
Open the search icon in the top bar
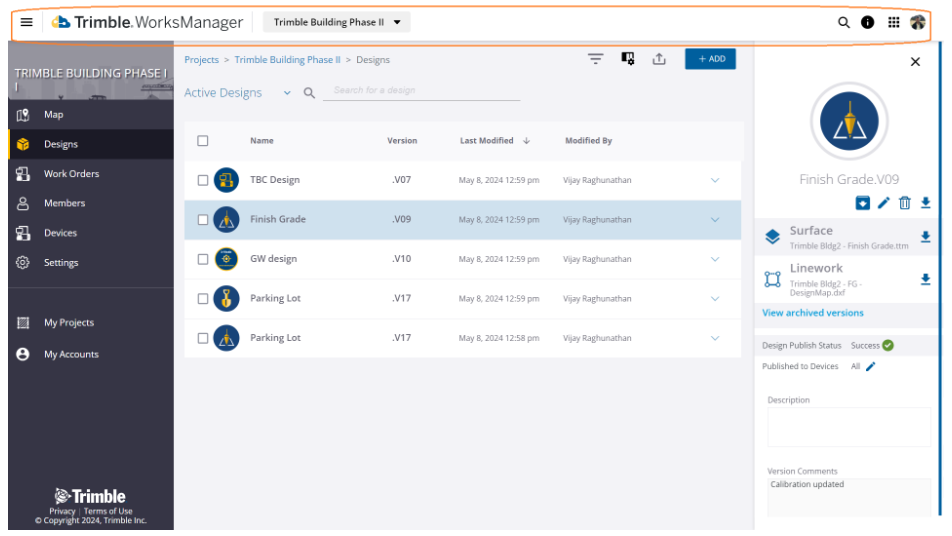click(x=843, y=22)
